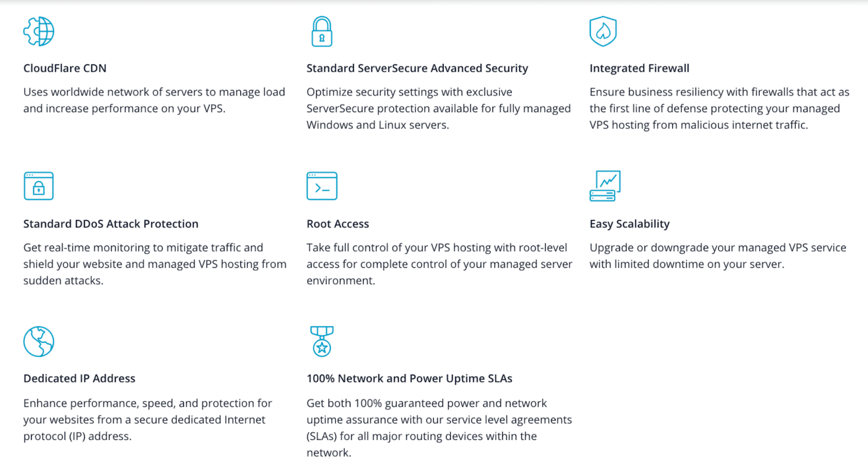This screenshot has width=868, height=475.
Task: Click the browser lock DDoS Protection icon
Action: point(39,186)
